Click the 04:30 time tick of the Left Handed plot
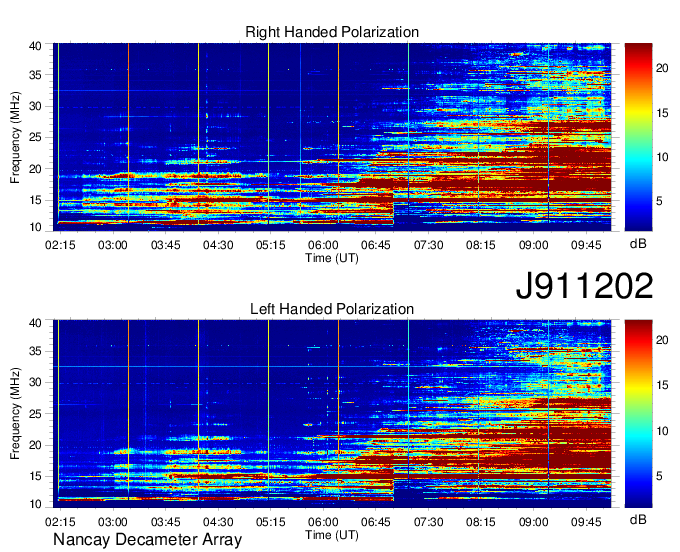 [218, 522]
